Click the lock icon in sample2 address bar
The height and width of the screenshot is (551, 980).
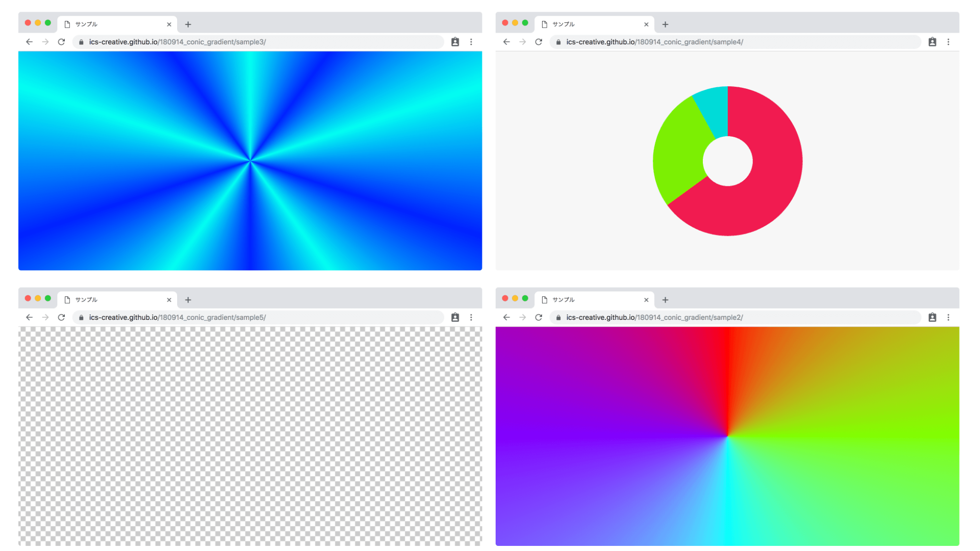[558, 317]
